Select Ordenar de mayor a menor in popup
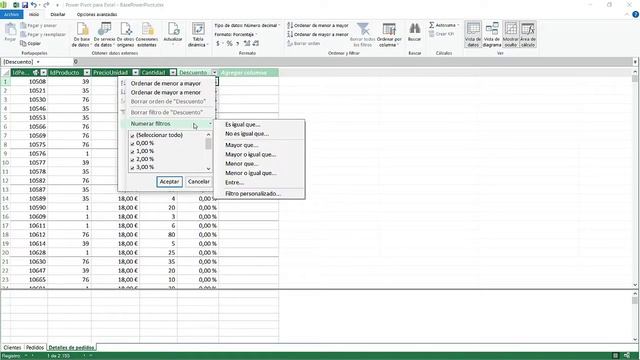Screen dimensions: 640x360 (x=167, y=93)
